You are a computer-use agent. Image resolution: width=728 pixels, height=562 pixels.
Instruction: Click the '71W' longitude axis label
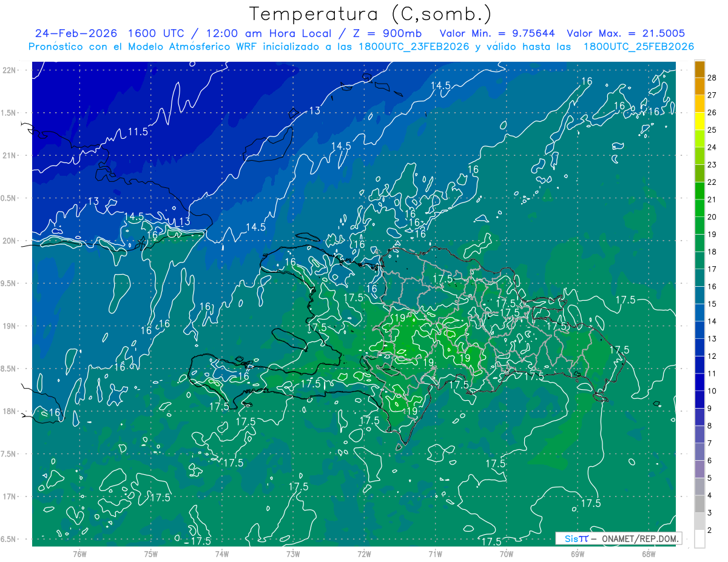point(435,554)
